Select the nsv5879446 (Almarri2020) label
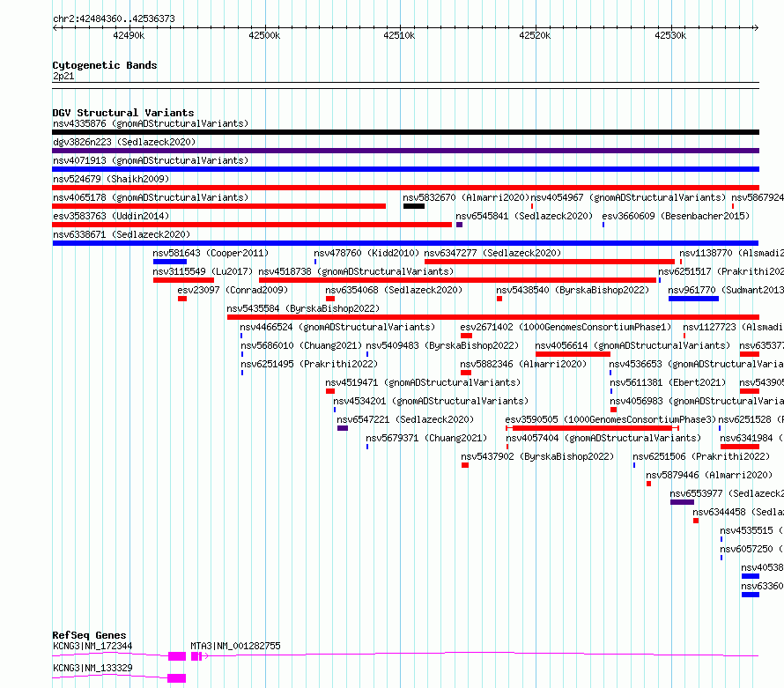This screenshot has height=688, width=784. (x=709, y=475)
